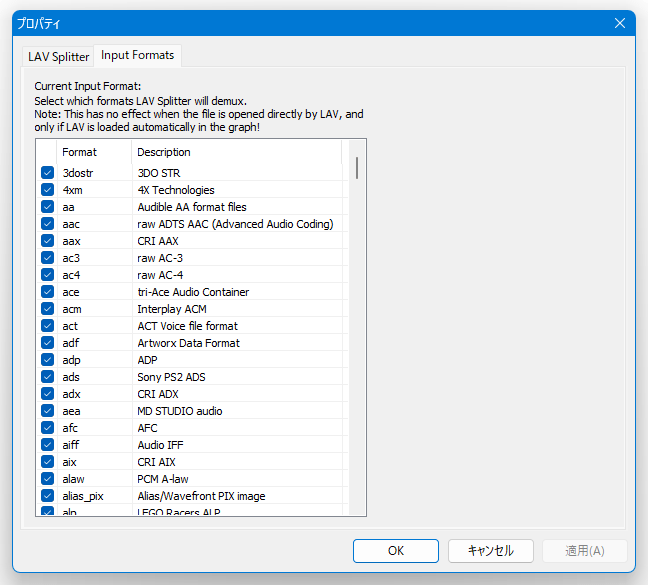648x585 pixels.
Task: Select the 'Audio IFF' description
Action: [160, 445]
